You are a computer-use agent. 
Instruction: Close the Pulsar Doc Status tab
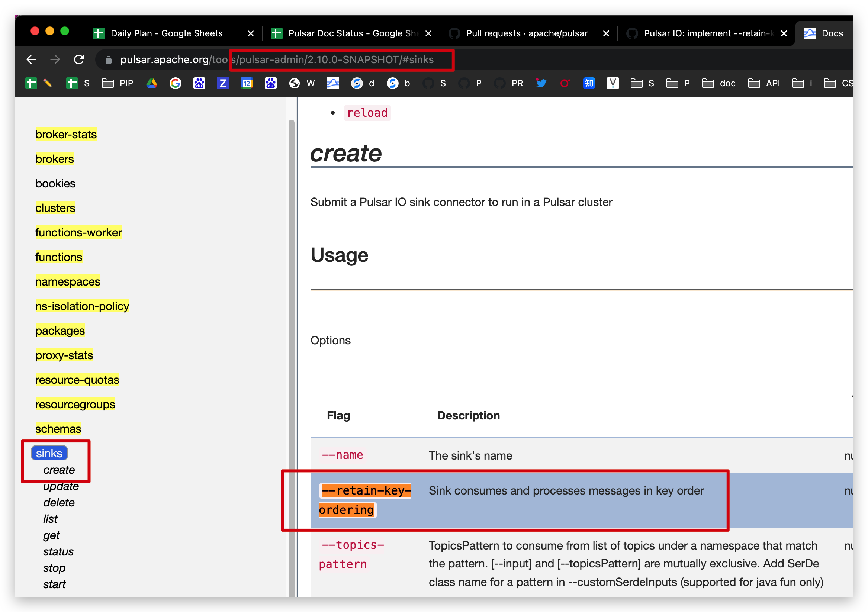point(428,33)
